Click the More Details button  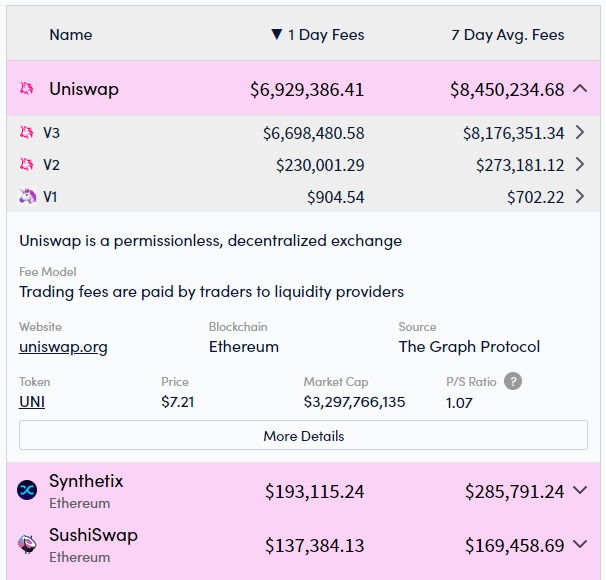coord(303,435)
